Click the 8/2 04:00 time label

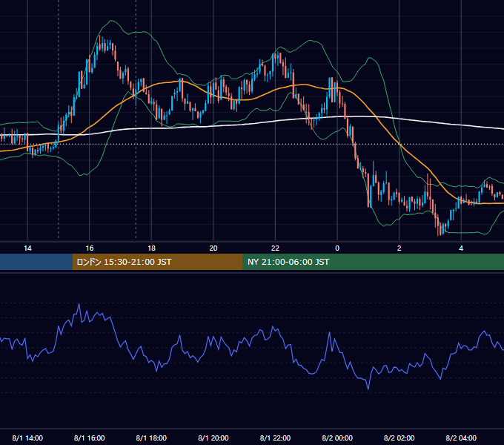point(461,438)
